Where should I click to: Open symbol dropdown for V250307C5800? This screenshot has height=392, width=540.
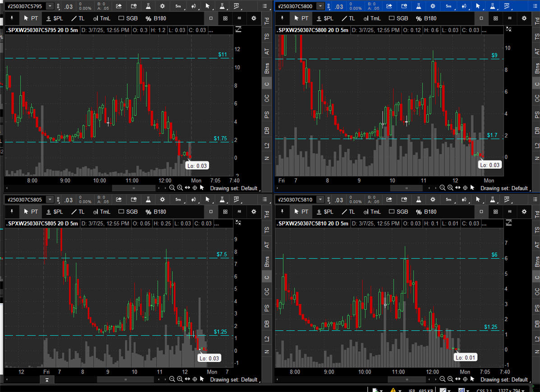tap(320, 6)
